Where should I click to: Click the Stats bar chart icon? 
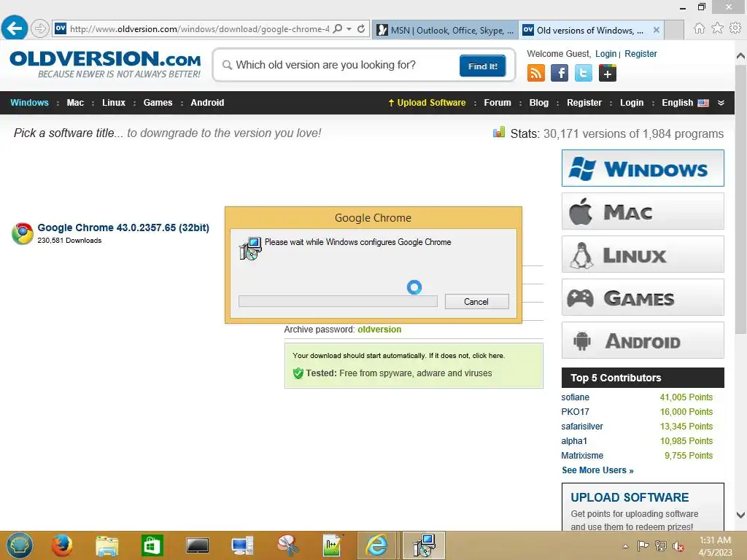pyautogui.click(x=499, y=133)
